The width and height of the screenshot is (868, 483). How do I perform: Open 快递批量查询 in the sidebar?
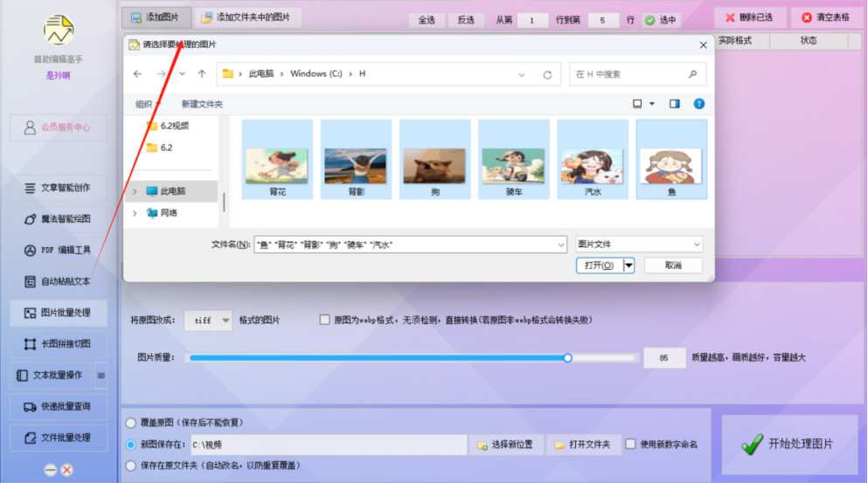pos(58,407)
